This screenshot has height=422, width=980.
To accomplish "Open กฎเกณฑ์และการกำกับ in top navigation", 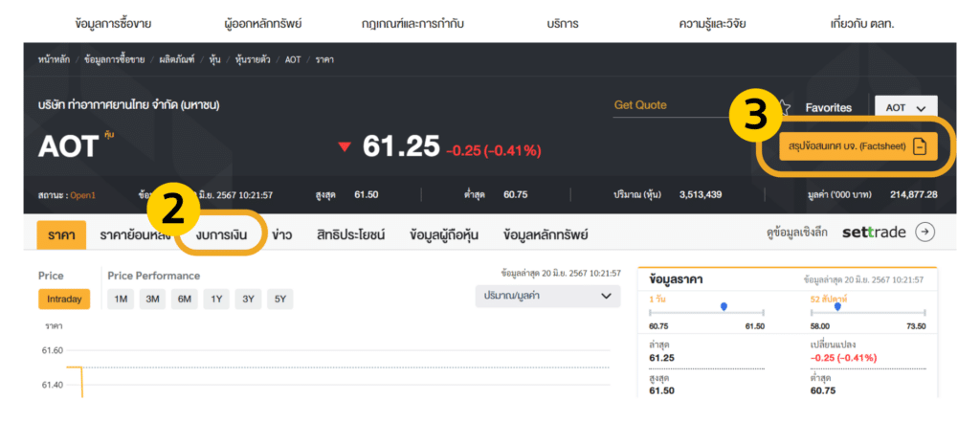I will coord(412,24).
